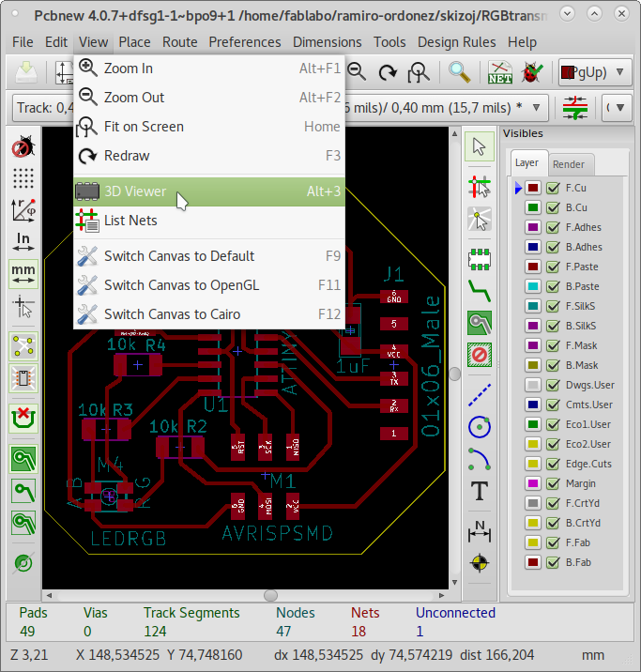Viewport: 641px width, 672px height.
Task: Open the track width dropdown
Action: pyautogui.click(x=43, y=107)
